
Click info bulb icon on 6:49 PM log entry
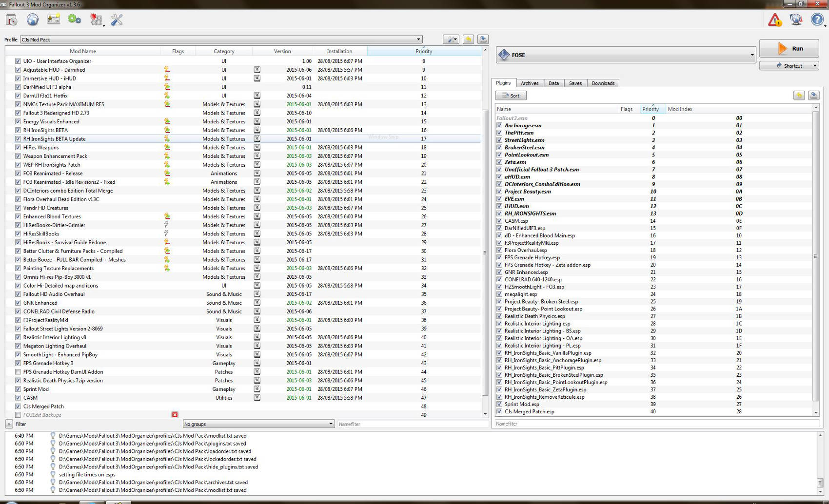[x=53, y=436]
